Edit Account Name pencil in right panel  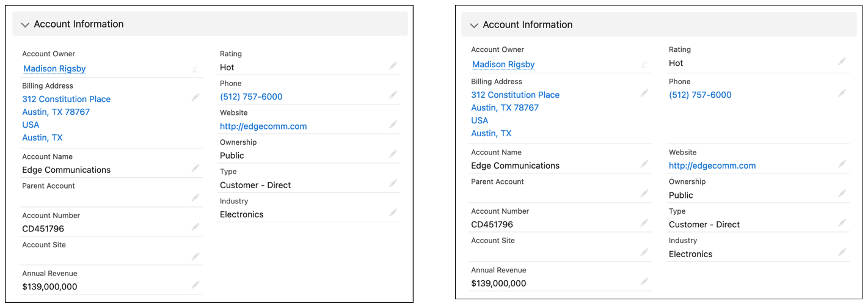pyautogui.click(x=644, y=164)
